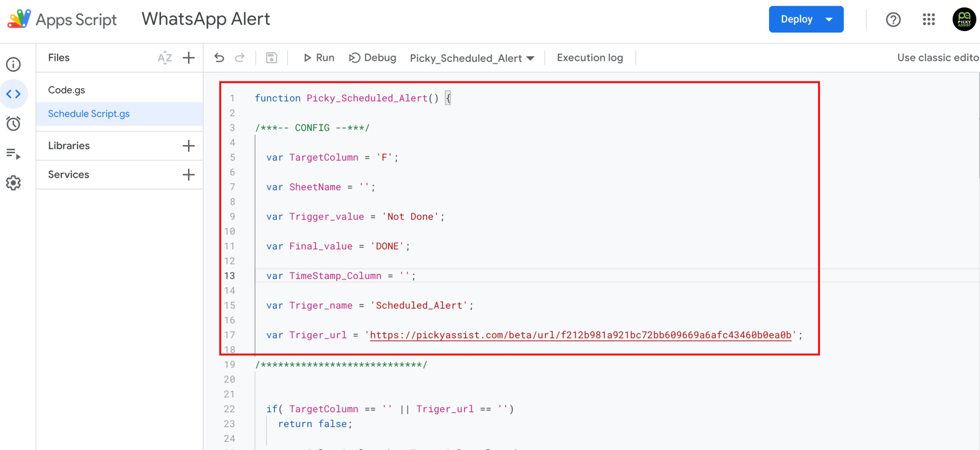Save the project using the save icon
This screenshot has width=980, height=450.
click(271, 57)
